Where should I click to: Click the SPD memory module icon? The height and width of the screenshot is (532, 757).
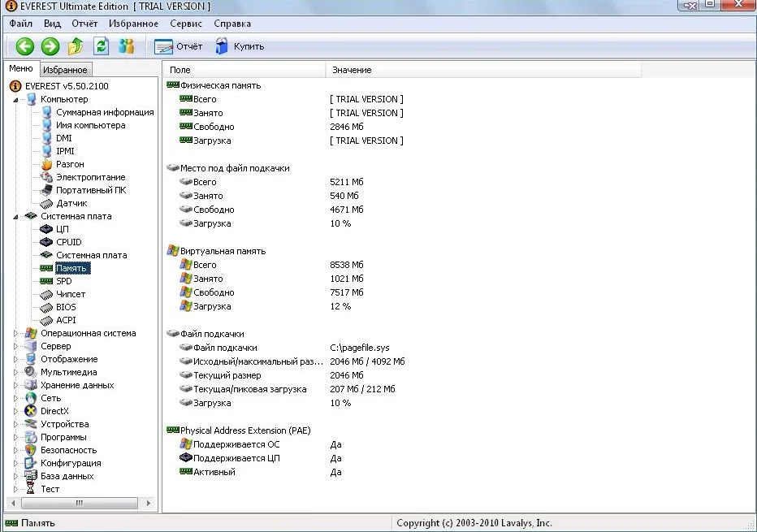point(46,281)
